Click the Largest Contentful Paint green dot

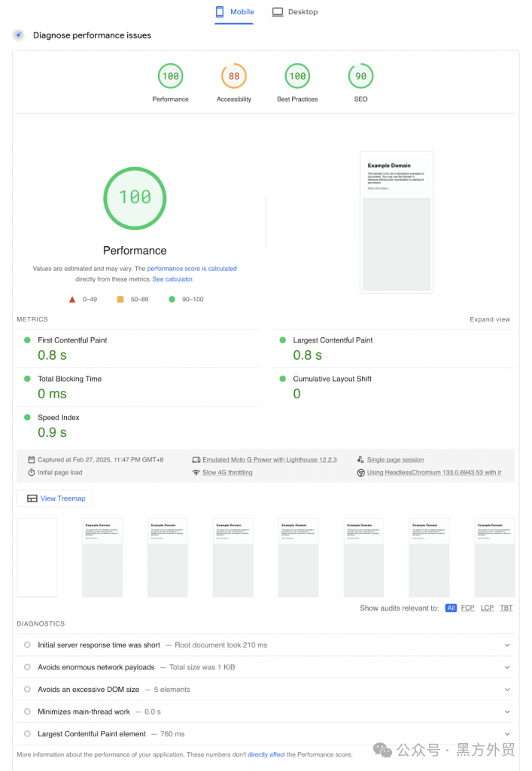point(282,340)
